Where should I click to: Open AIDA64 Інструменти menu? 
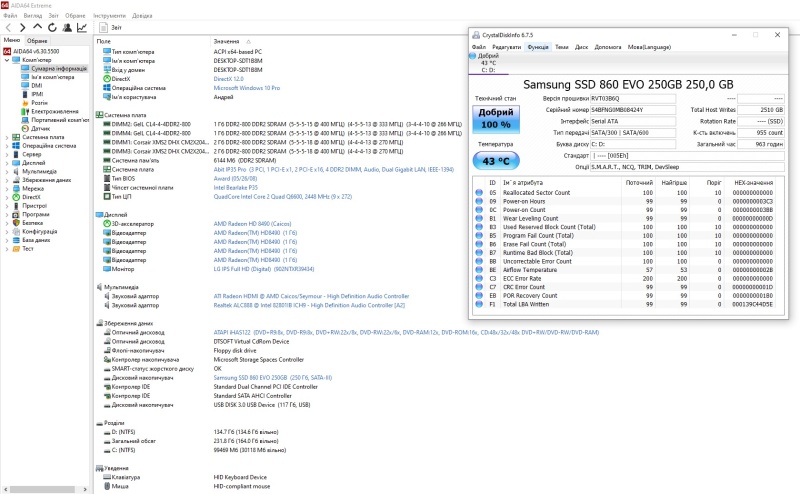tap(109, 16)
